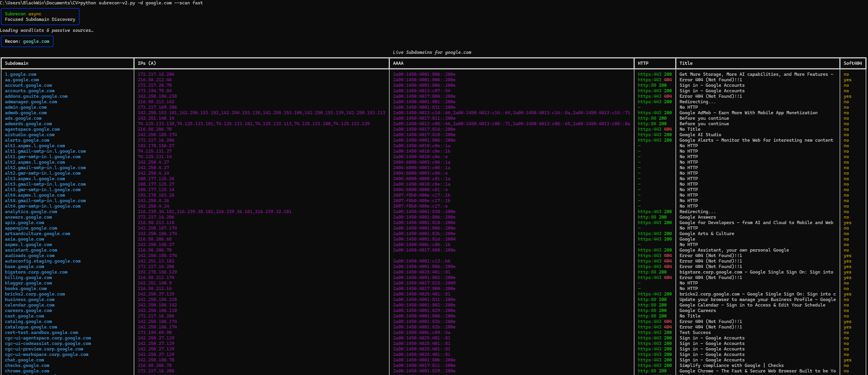Click subdomain "adwords.google.com"

28,124
